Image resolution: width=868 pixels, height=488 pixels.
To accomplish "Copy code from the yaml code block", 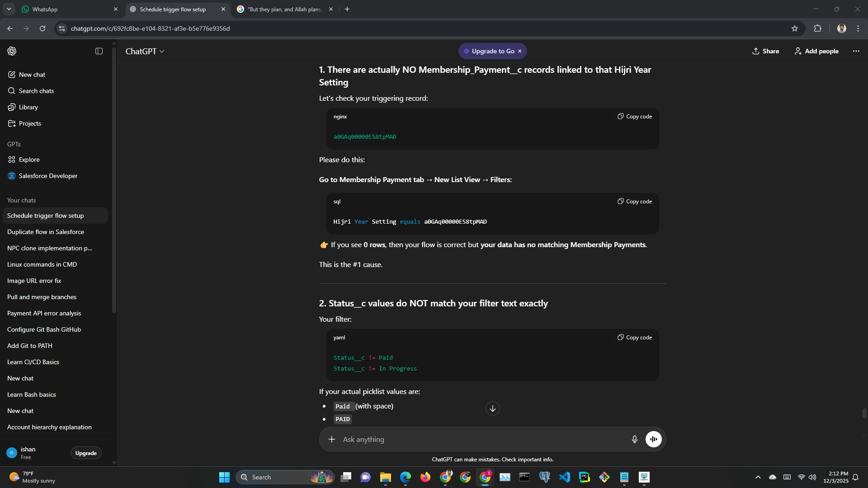I will coord(635,338).
